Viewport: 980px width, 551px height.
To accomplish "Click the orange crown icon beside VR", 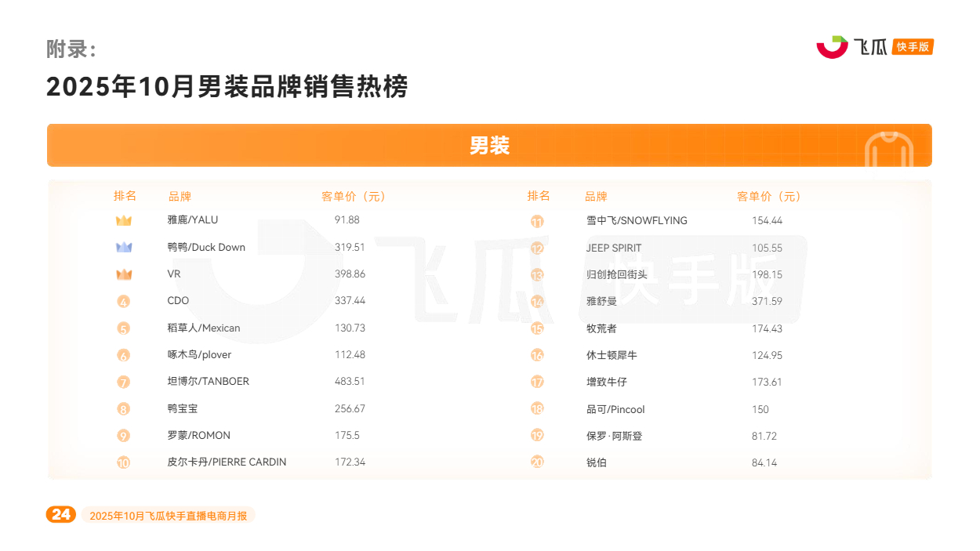I will point(124,274).
